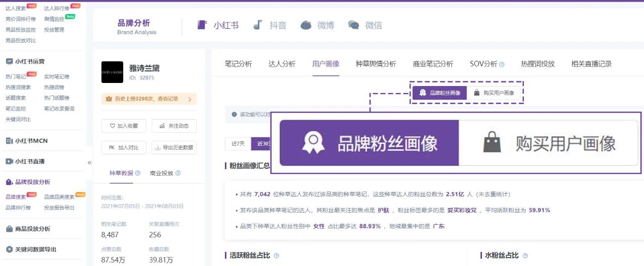Click help icon beside 商业投放
644x266 pixels.
click(178, 173)
